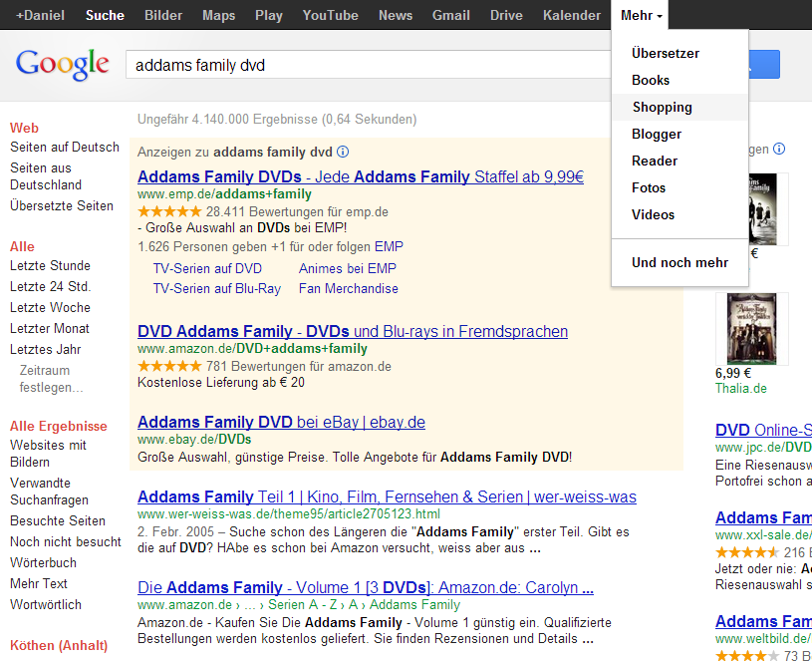812x661 pixels.
Task: Click the info icon in right ads column
Action: click(779, 150)
